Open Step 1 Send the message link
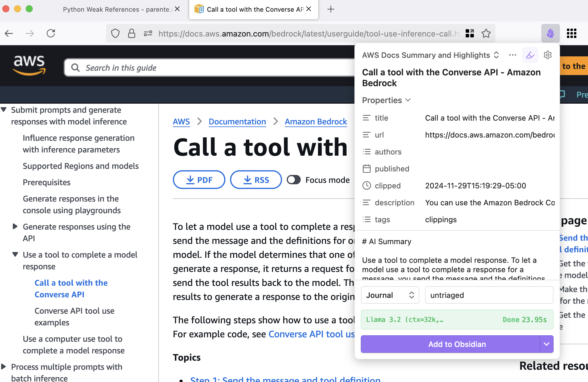 285,379
